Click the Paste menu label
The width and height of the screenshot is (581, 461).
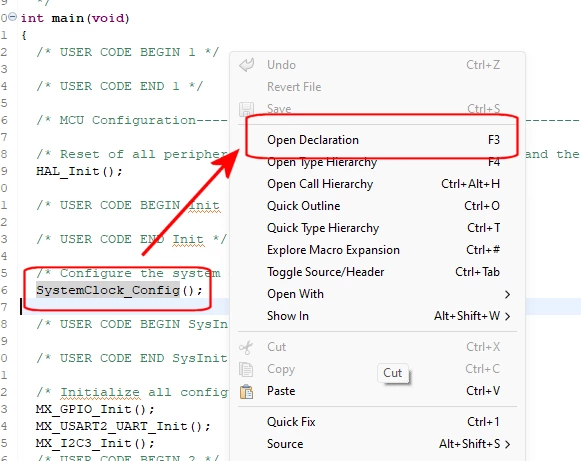pos(281,391)
